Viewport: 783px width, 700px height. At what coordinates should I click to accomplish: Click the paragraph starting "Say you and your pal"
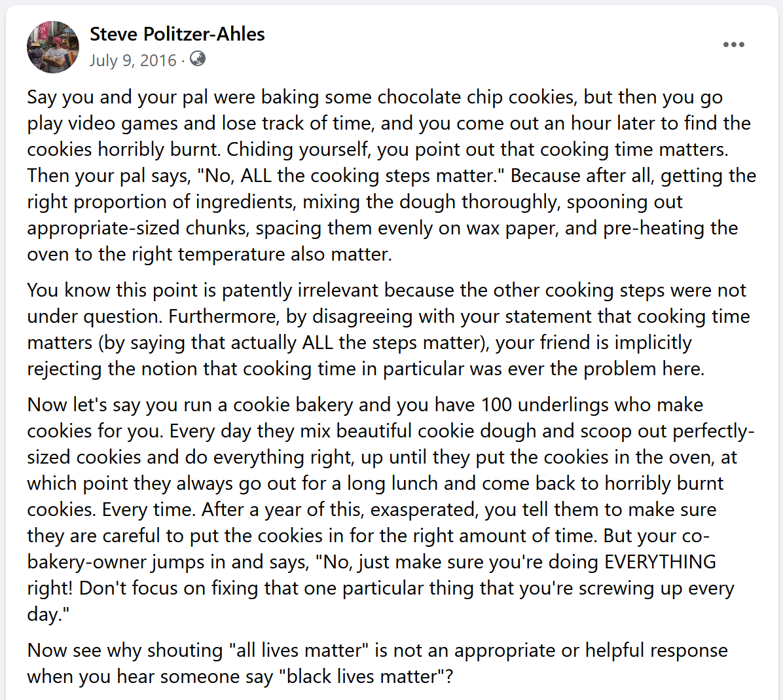coord(391,175)
